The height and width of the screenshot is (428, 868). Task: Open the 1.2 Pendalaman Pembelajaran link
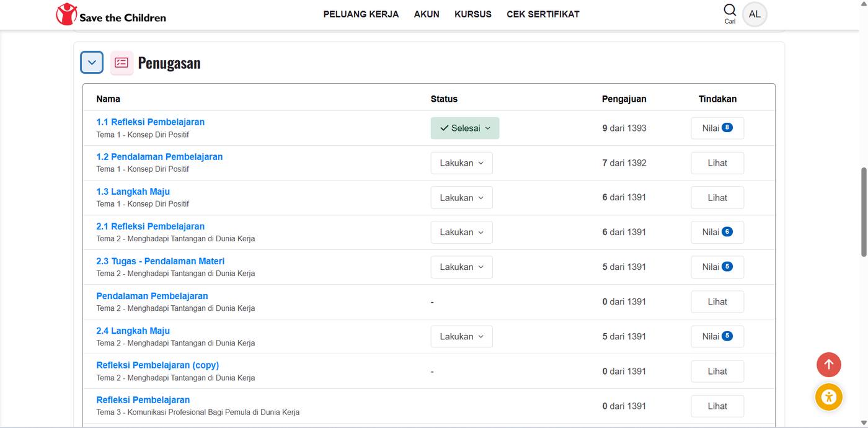[x=159, y=157]
